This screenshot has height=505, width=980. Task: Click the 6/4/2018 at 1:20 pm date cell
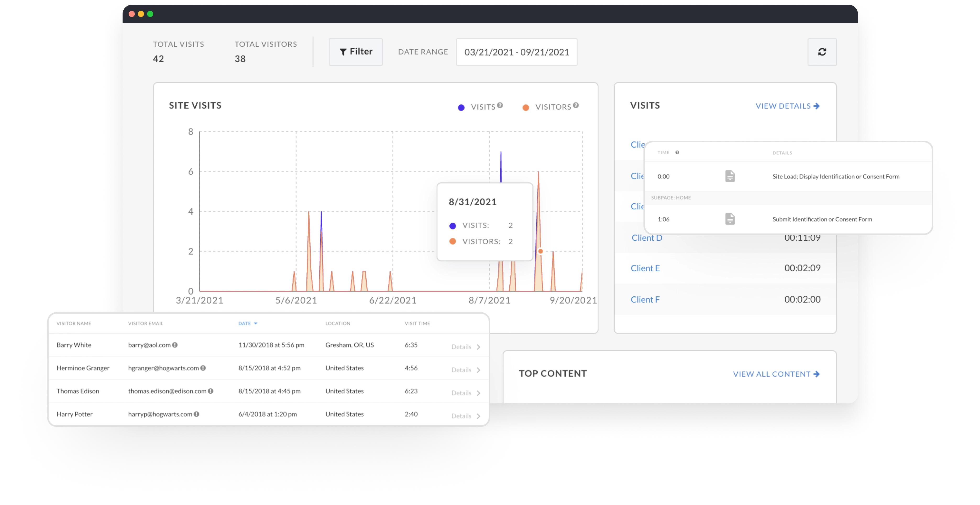click(x=267, y=414)
